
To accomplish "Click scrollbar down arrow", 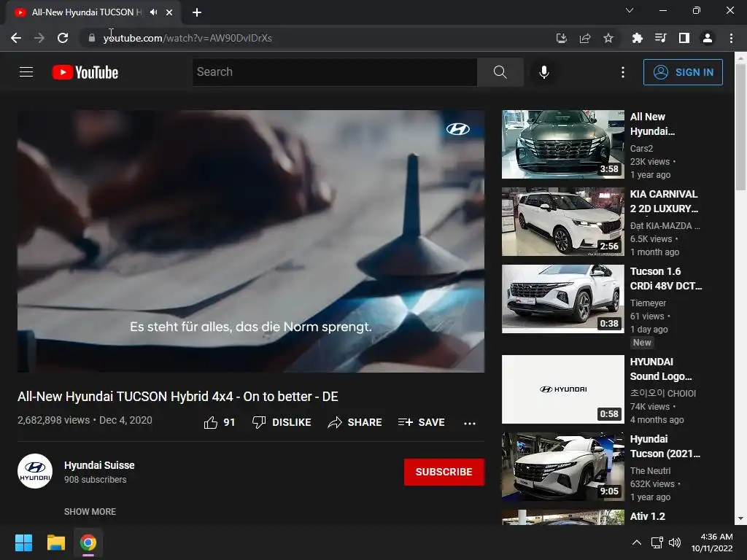I will click(740, 518).
